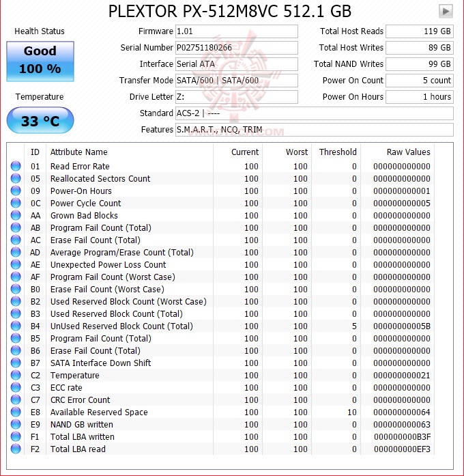The image size is (464, 476).
Task: Click the Firmware field showing 1.01
Action: tap(237, 31)
